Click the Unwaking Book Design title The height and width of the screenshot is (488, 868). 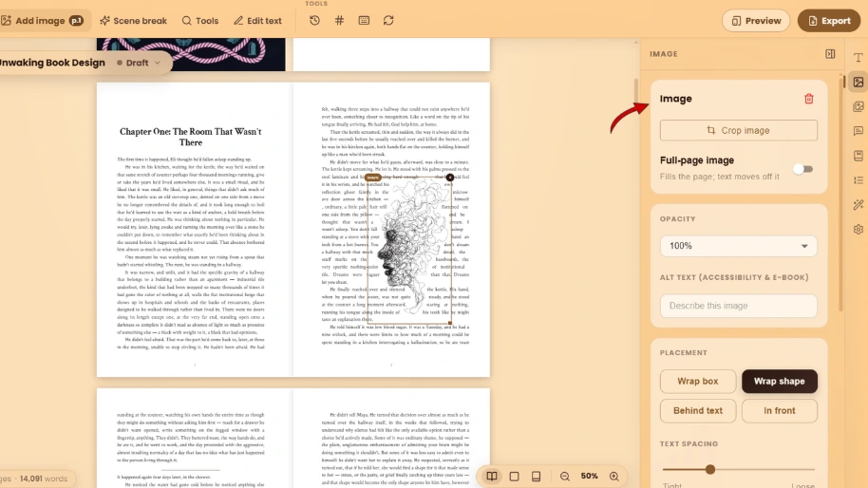(52, 63)
